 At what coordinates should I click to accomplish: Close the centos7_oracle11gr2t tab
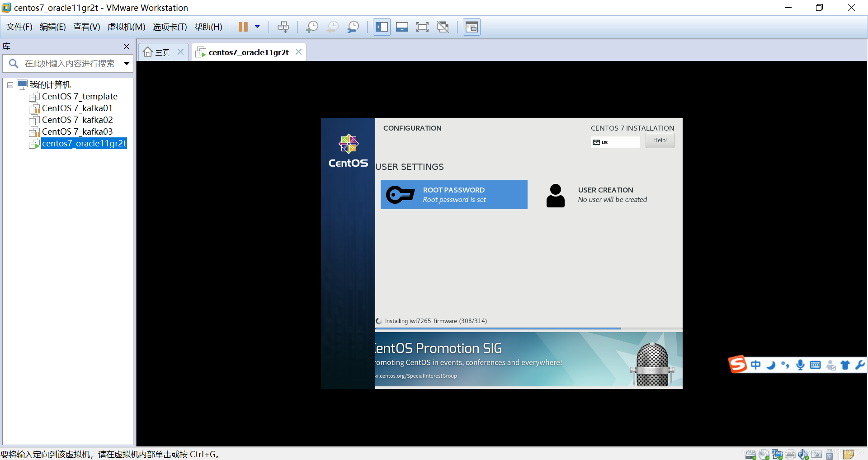298,52
